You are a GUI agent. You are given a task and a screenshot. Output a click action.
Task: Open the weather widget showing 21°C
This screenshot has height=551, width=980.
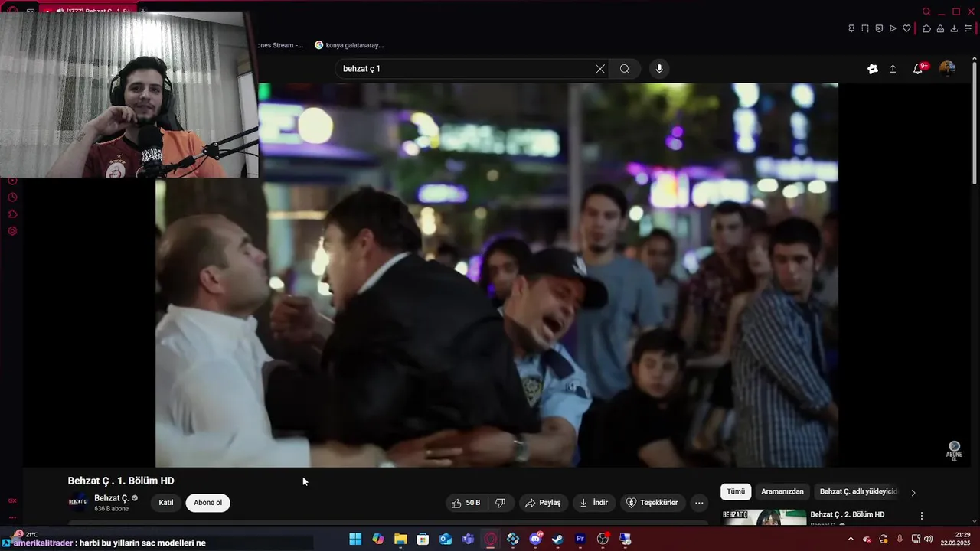point(25,534)
